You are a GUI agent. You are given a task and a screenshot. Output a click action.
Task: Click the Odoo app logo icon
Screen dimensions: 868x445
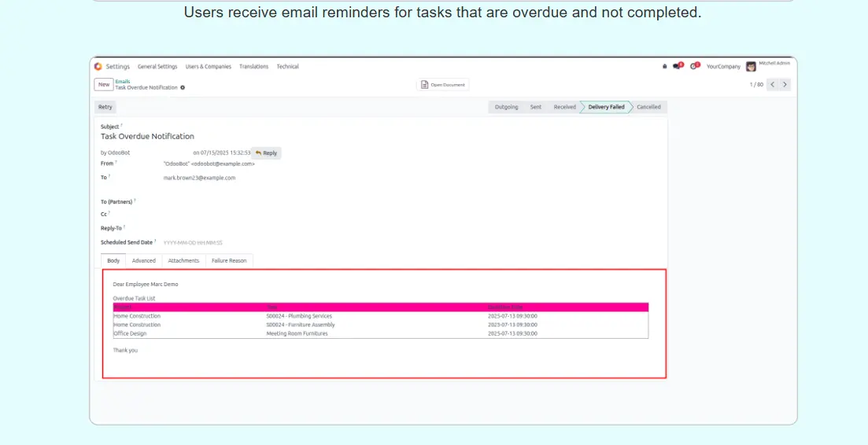98,67
